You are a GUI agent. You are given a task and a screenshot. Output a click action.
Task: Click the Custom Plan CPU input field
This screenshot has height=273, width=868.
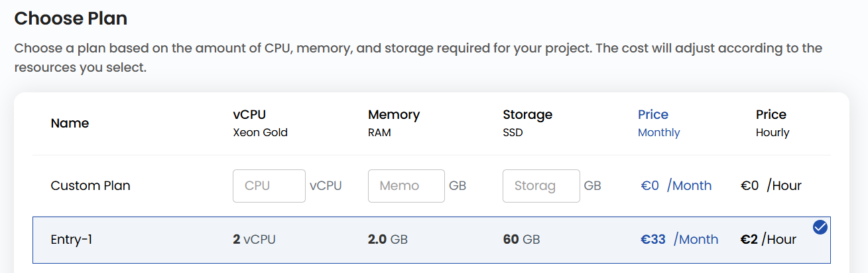[x=269, y=186]
